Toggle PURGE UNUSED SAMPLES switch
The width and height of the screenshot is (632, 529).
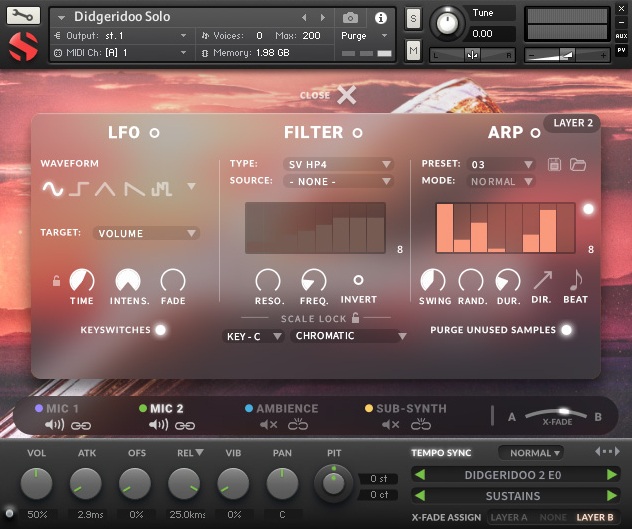point(566,330)
